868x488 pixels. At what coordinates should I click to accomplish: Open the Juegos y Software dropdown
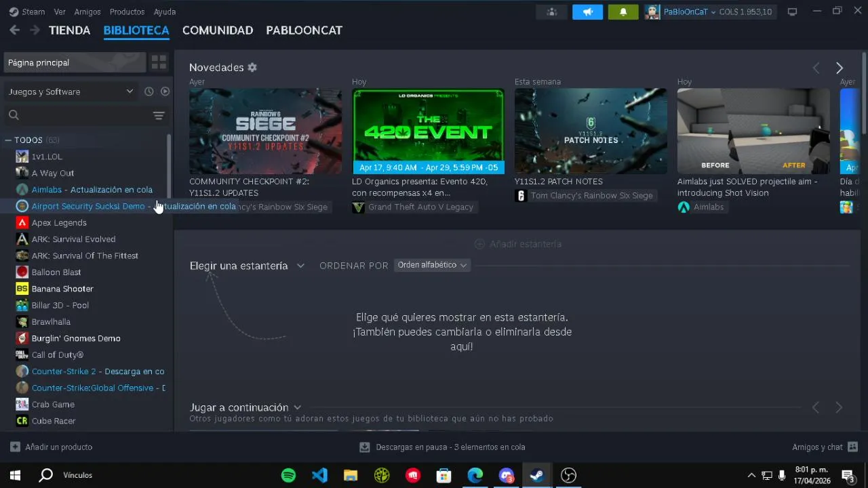point(71,91)
